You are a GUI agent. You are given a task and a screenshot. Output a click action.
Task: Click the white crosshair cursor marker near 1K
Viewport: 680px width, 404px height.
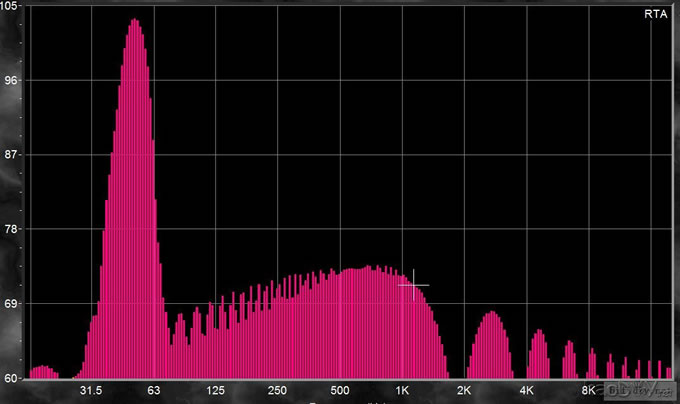point(413,285)
